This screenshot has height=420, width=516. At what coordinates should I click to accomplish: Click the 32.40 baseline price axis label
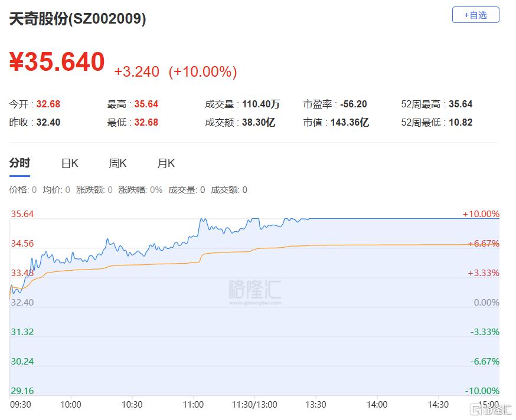tap(22, 302)
